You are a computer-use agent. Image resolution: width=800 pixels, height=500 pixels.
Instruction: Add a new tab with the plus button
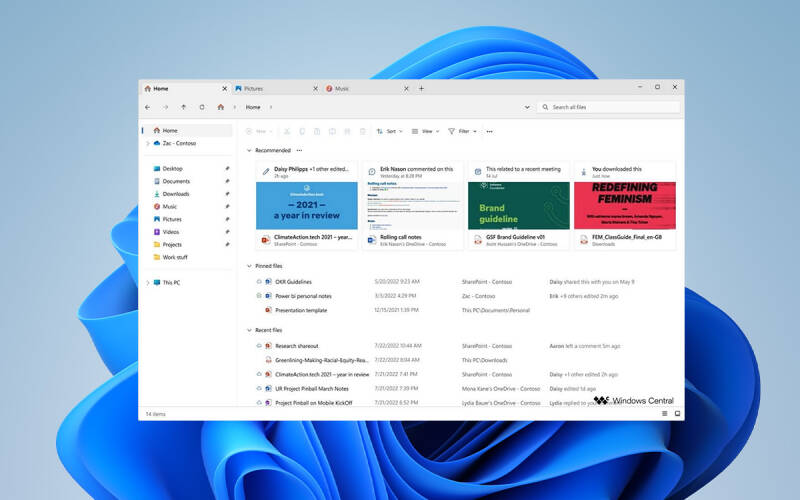tap(421, 88)
